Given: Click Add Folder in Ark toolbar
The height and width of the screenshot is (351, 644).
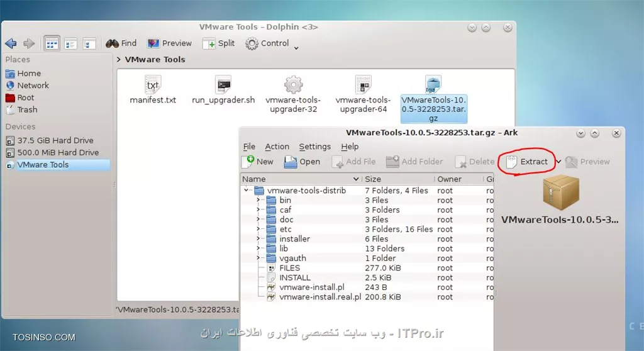Looking at the screenshot, I should coord(414,162).
